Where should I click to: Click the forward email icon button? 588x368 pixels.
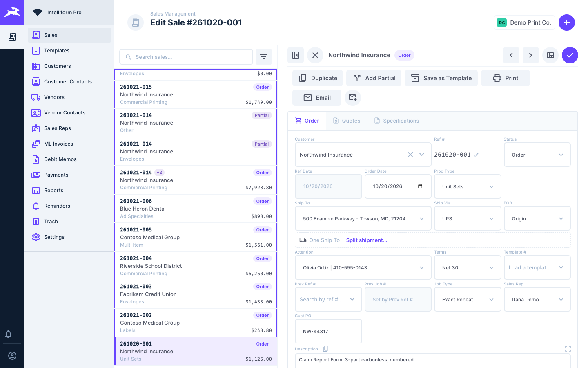[353, 98]
